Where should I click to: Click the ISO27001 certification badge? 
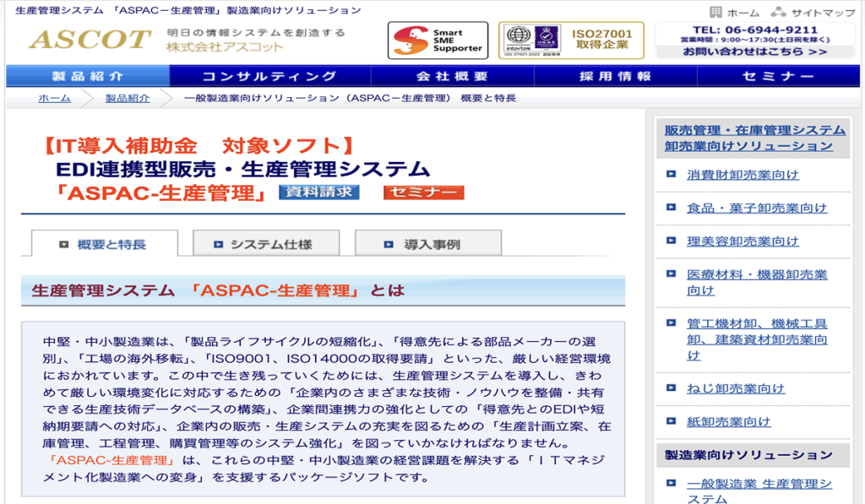coord(571,41)
